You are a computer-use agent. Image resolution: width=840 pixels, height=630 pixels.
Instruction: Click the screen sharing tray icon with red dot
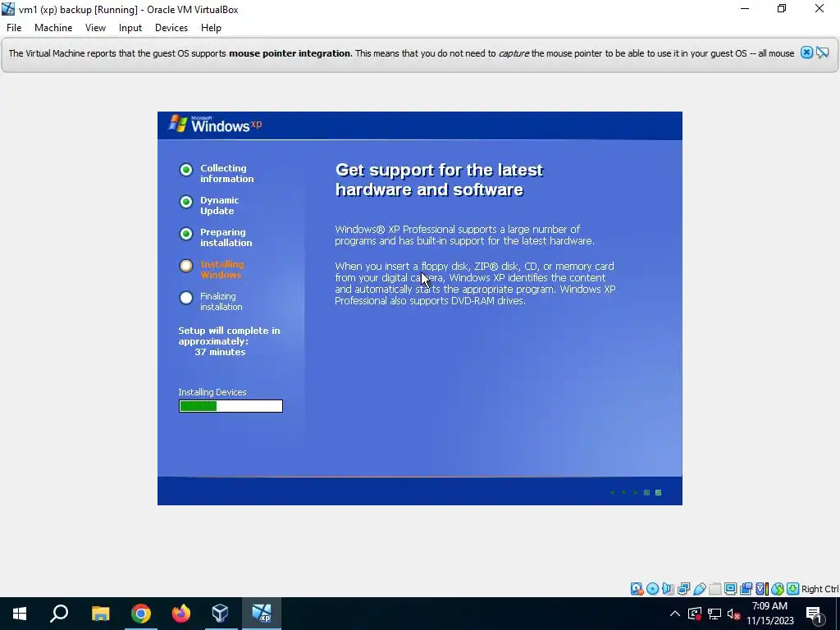pos(695,614)
